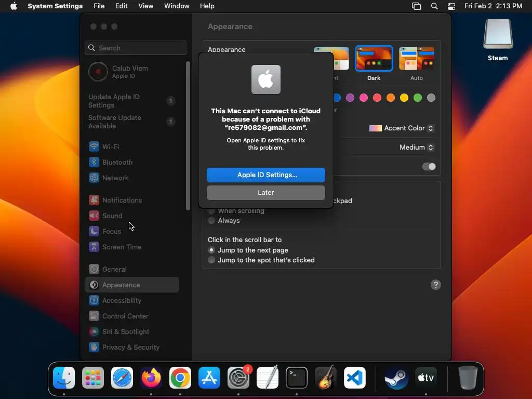Toggle the switch below Medium setting
532x399 pixels.
tap(429, 167)
